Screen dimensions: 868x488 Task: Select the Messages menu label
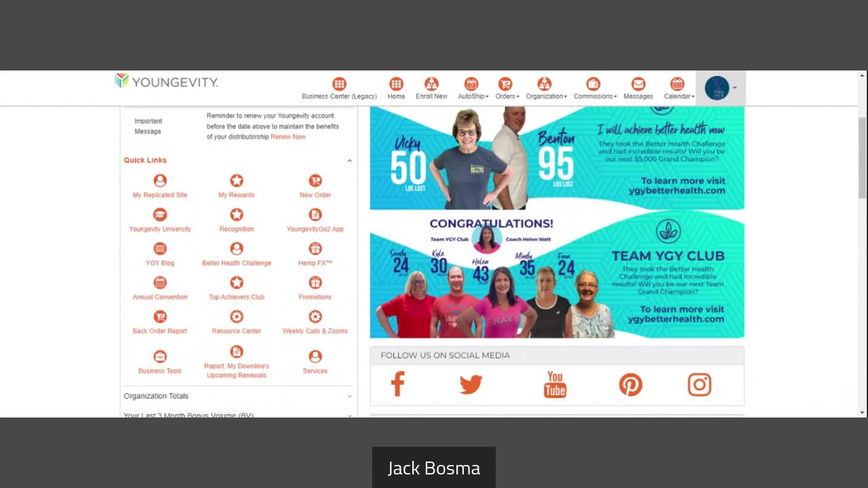pos(638,96)
